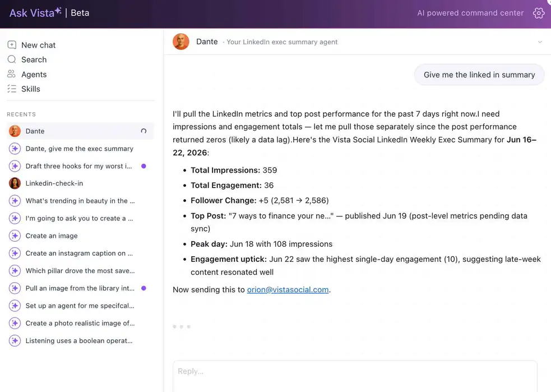Open 'I'm going to ask you to create' chat
Screen dimensions: 551x392
tap(81, 218)
